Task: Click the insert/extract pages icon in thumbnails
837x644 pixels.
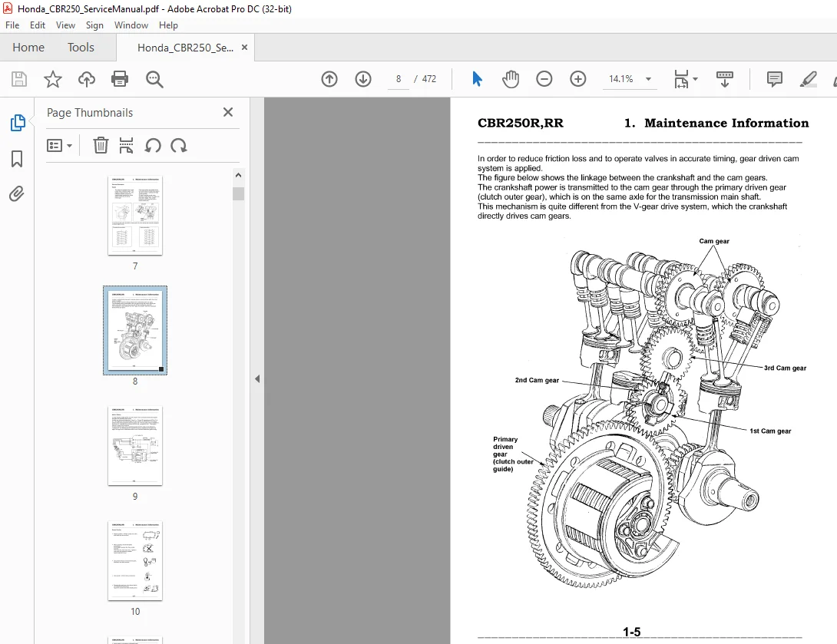Action: (x=126, y=145)
